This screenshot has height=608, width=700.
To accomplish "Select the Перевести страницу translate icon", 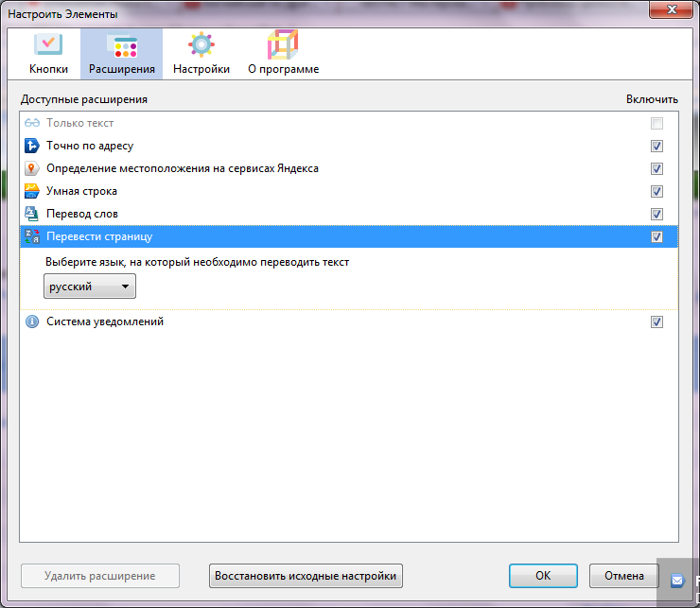I will click(32, 236).
